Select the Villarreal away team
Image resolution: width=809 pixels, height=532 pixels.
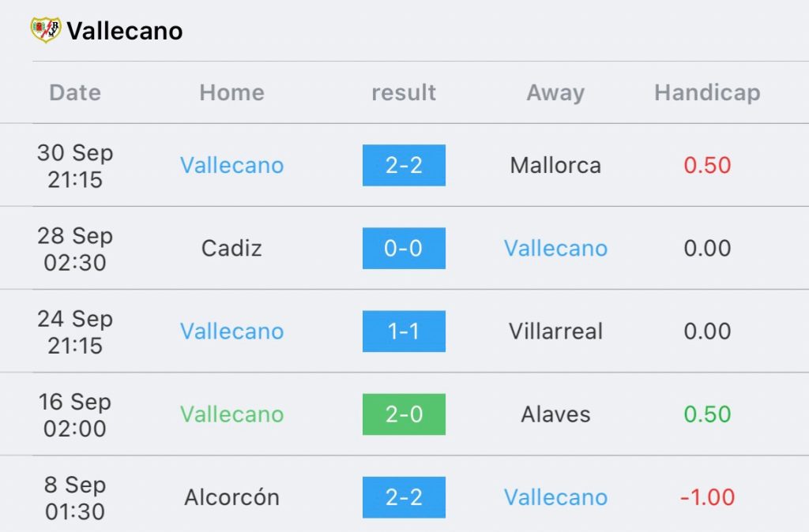click(555, 332)
